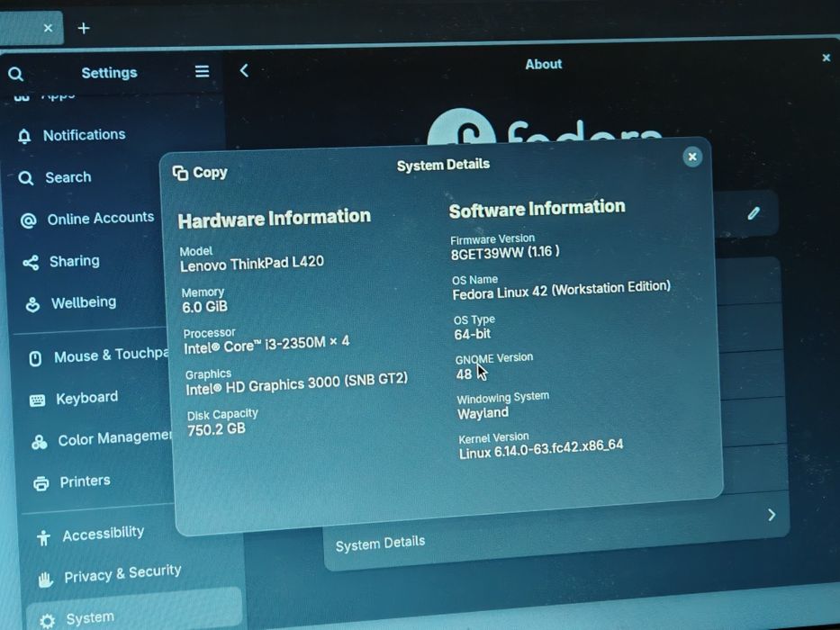840x630 pixels.
Task: Click the '8GET39WW (1.16 )' firmware value
Action: tap(505, 252)
